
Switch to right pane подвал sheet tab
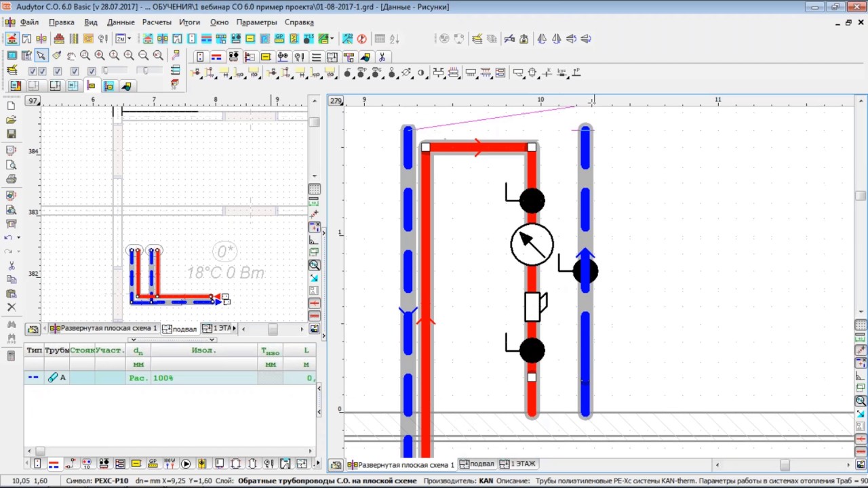(x=477, y=464)
